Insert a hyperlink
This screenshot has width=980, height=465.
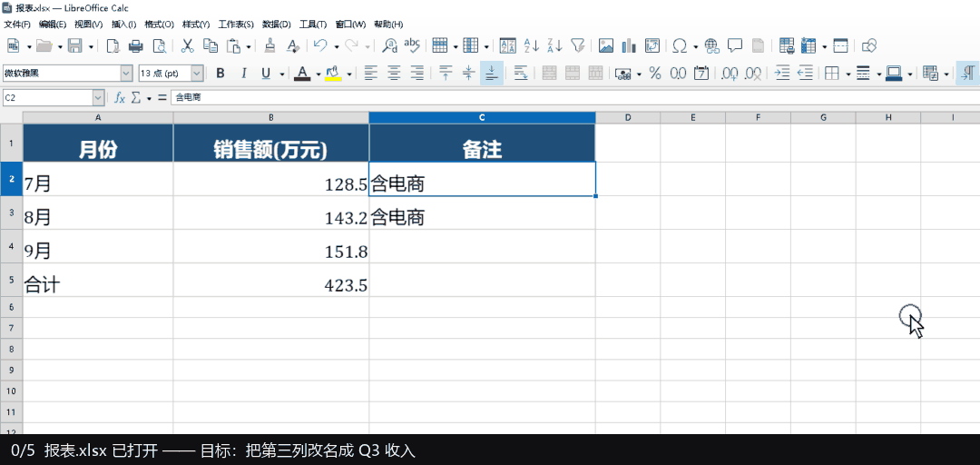pos(711,45)
